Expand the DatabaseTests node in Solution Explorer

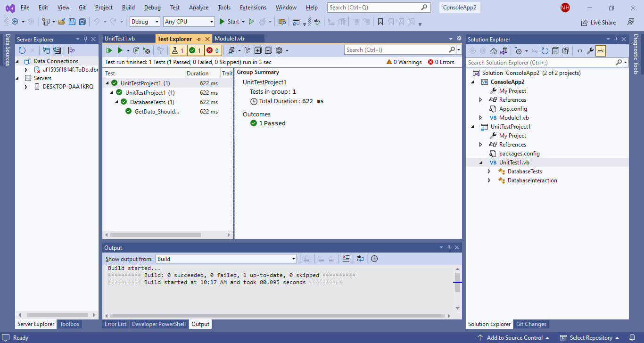[x=489, y=171]
